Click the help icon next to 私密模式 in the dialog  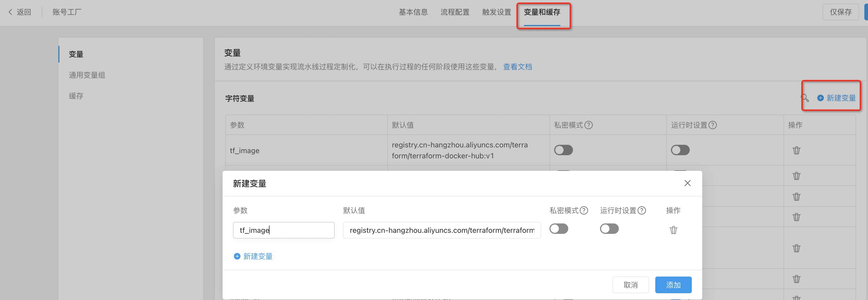[x=584, y=210]
